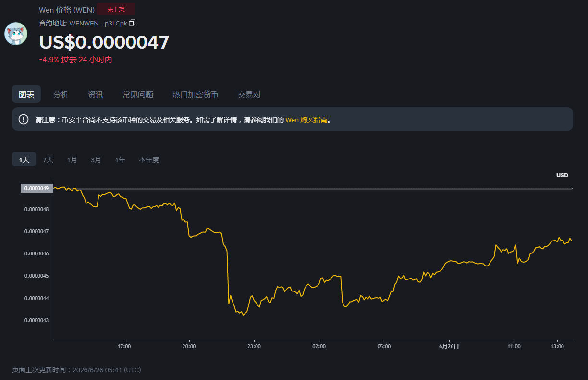588x380 pixels.
Task: Click the 0.0000049 price marker label
Action: [x=37, y=188]
